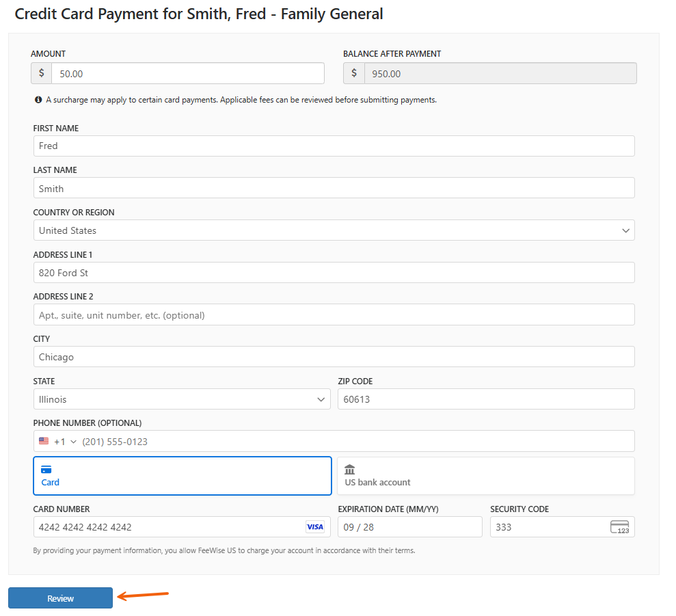Select the Card payment tab

click(182, 476)
